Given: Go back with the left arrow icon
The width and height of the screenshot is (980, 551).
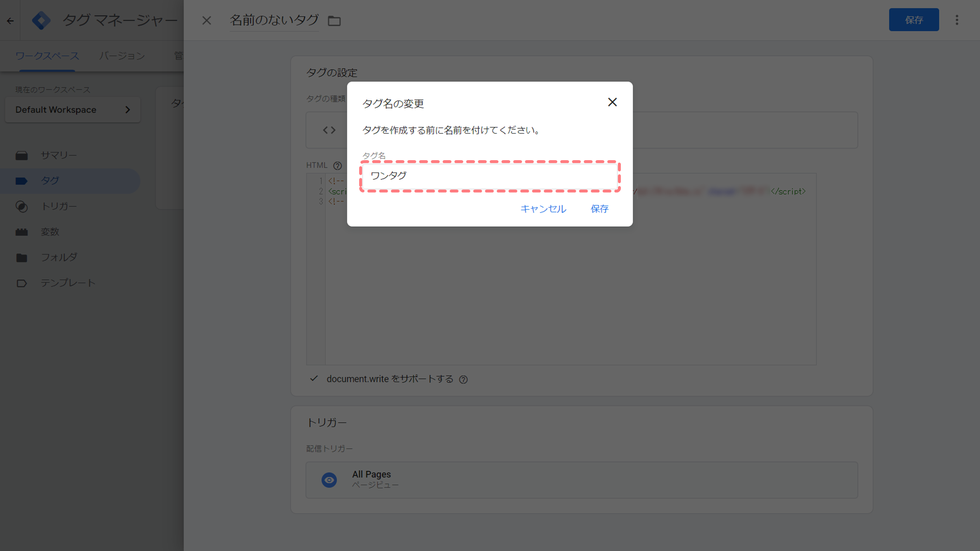Looking at the screenshot, I should (x=10, y=21).
